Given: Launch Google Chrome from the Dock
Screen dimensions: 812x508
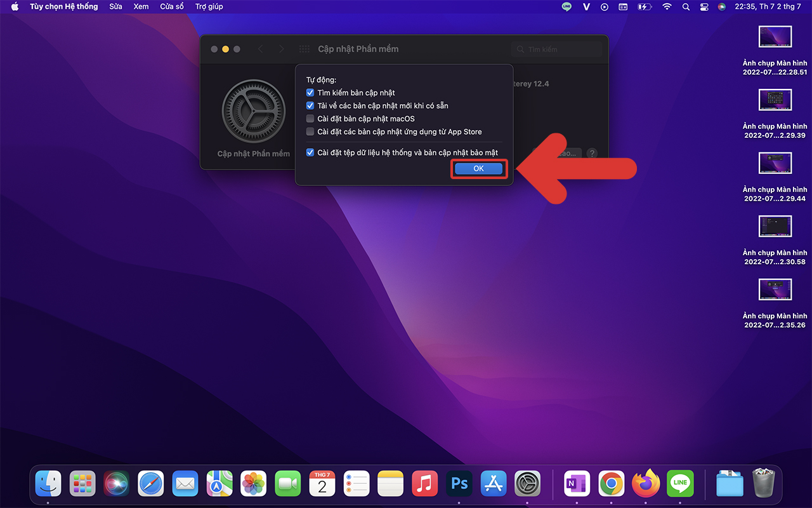Looking at the screenshot, I should pos(612,483).
